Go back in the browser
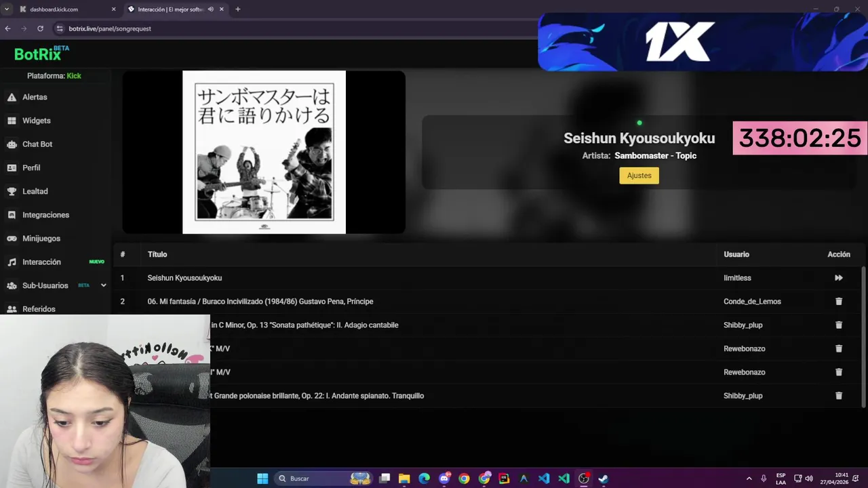The height and width of the screenshot is (488, 868). coord(7,28)
